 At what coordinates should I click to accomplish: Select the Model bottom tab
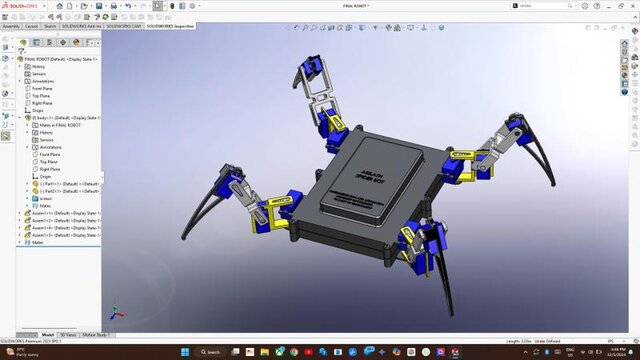pyautogui.click(x=48, y=335)
